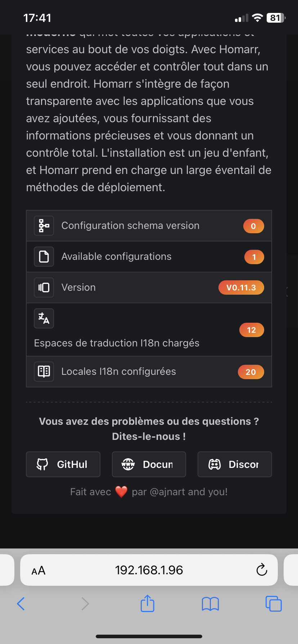Tap the orange 20 locales badge
This screenshot has width=298, height=644.
click(x=251, y=372)
